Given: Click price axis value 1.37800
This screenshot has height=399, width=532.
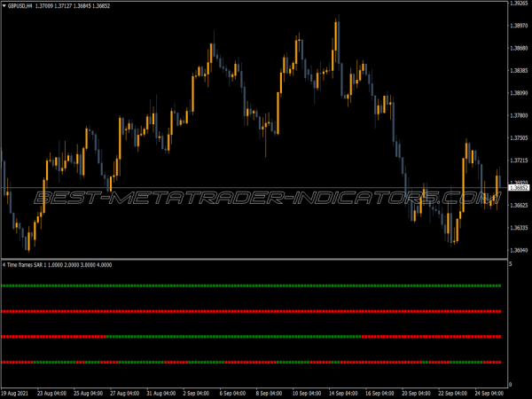Looking at the screenshot, I should point(519,115).
